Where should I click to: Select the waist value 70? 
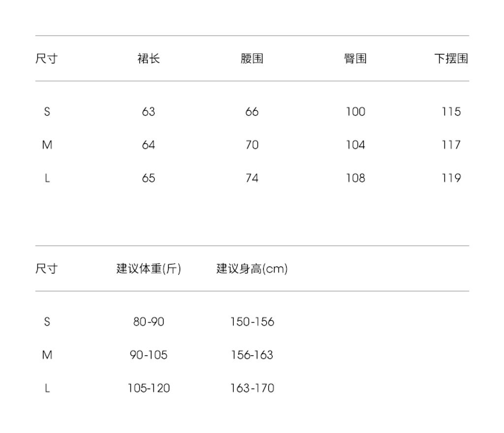pyautogui.click(x=252, y=145)
